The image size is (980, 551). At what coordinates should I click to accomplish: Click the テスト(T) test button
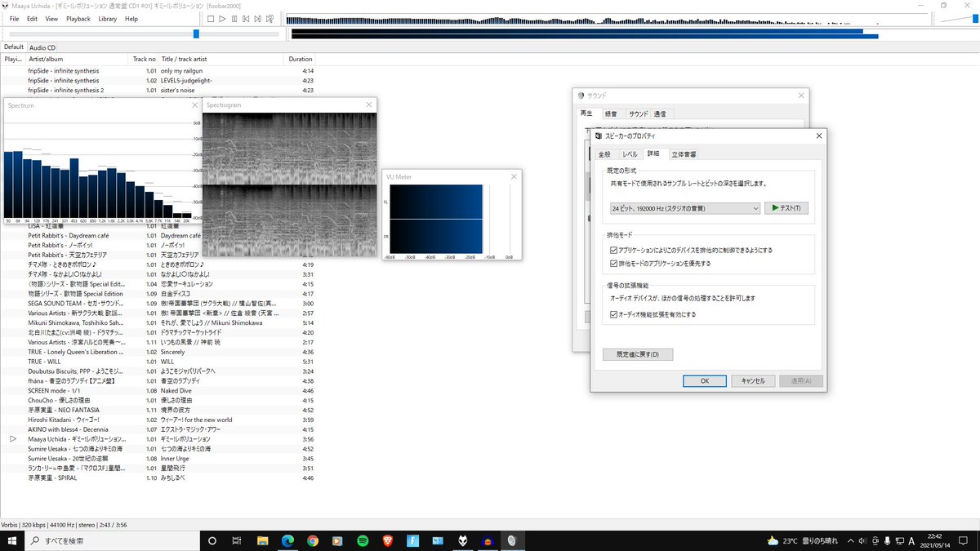tap(787, 208)
